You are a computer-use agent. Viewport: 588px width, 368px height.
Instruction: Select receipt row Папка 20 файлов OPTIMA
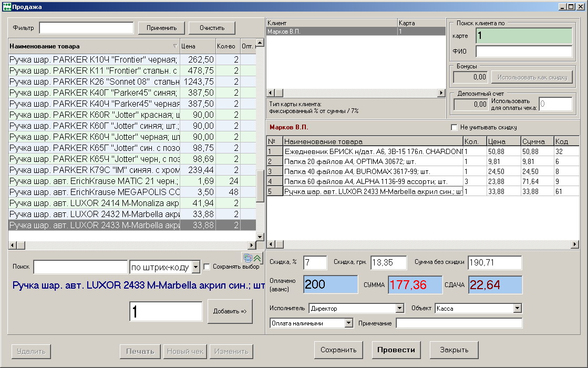pyautogui.click(x=423, y=162)
